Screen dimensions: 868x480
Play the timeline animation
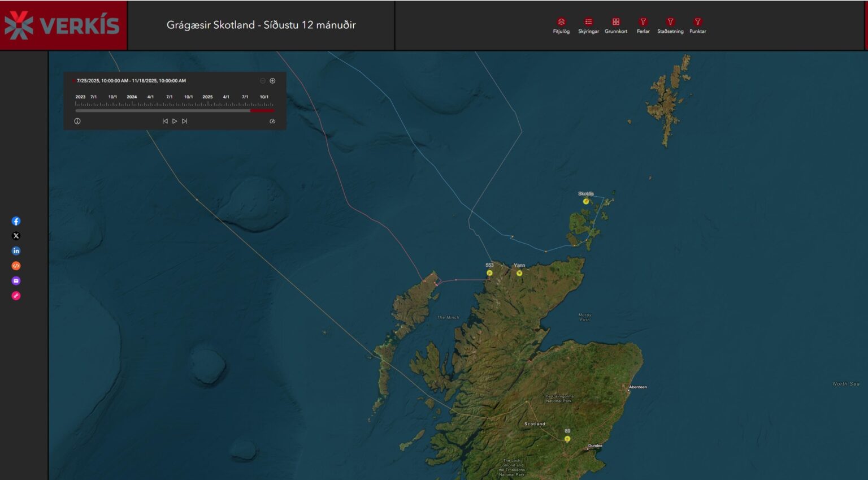point(175,121)
